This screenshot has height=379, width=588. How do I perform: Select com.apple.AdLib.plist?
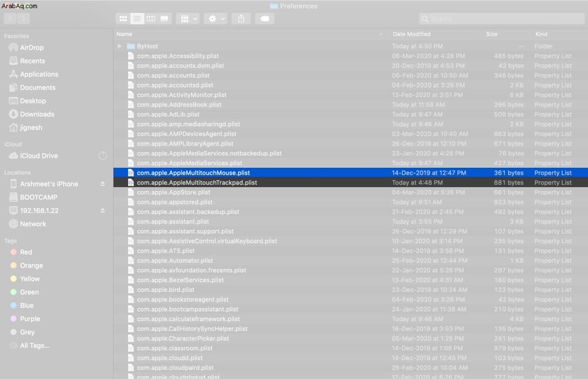[350, 114]
